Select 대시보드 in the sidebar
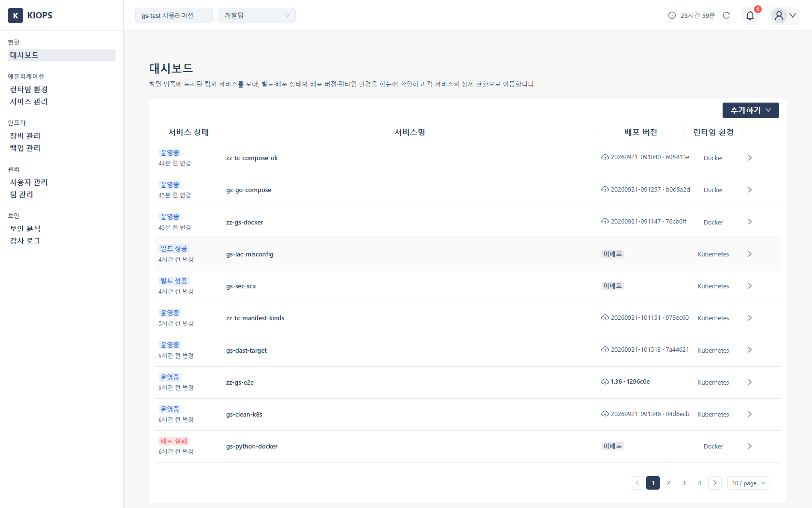Viewport: 812px width, 508px height. pos(61,55)
